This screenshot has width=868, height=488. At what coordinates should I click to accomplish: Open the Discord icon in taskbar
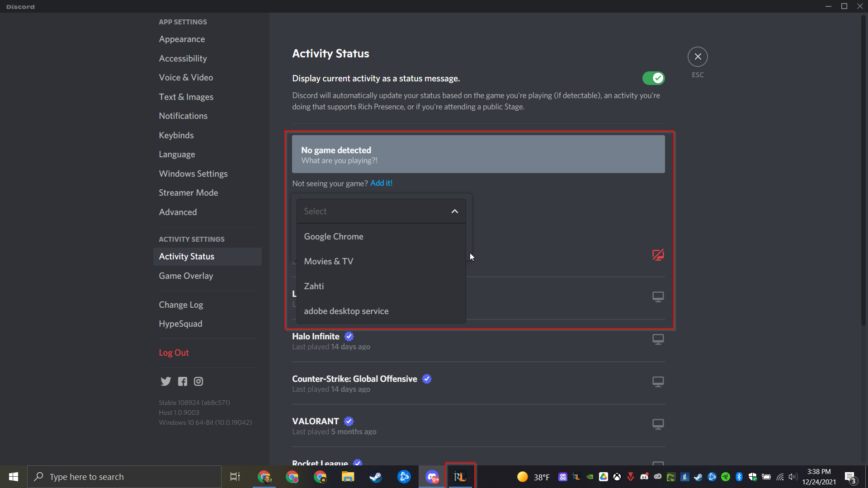click(x=432, y=477)
